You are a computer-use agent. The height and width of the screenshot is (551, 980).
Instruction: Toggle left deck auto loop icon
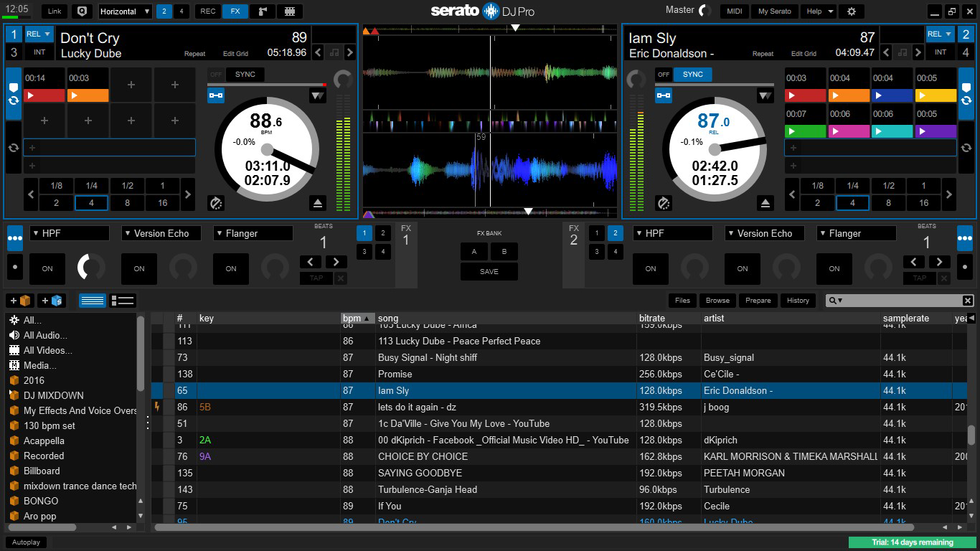tap(14, 148)
